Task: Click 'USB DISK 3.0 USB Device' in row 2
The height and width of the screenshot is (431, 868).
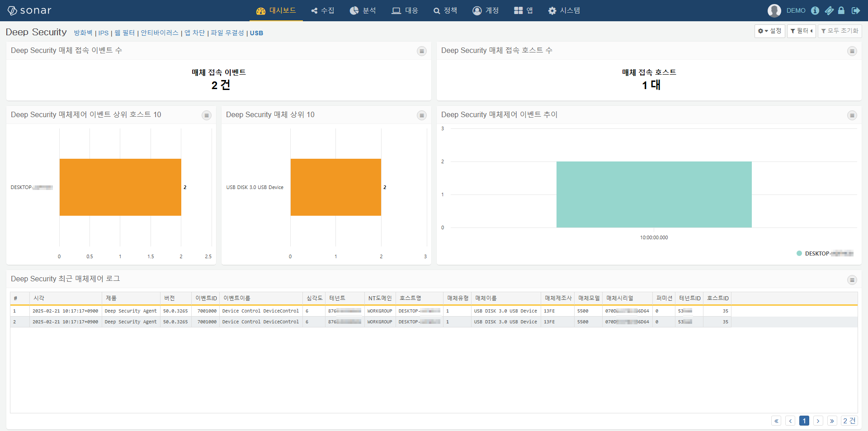Action: click(505, 322)
